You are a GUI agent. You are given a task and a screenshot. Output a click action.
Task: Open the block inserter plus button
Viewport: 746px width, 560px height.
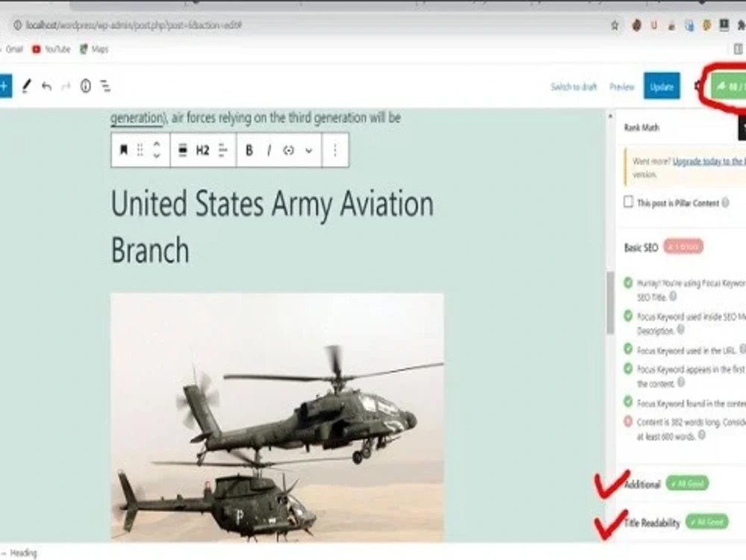point(4,86)
